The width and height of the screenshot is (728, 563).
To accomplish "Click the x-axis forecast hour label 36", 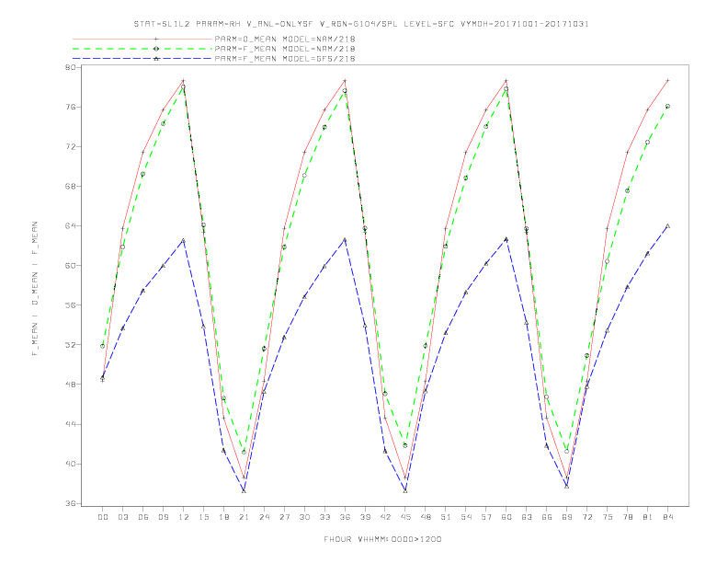I will [345, 517].
